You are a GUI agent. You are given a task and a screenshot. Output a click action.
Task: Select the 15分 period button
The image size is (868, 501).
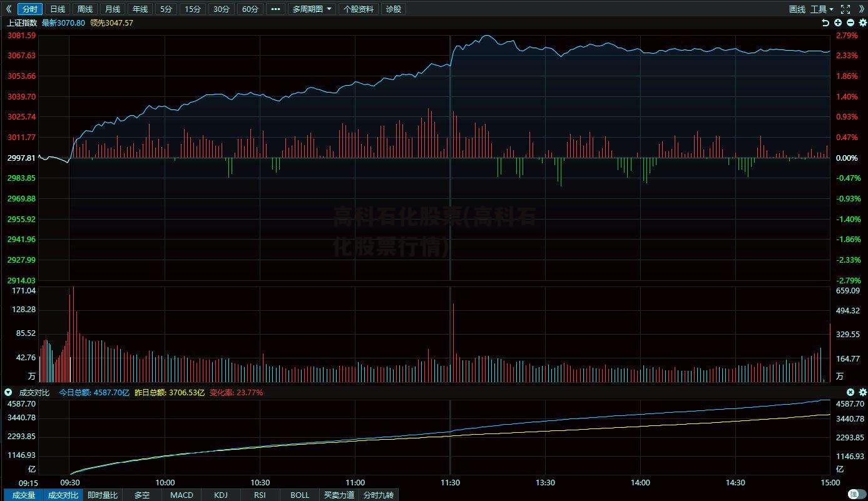point(192,9)
